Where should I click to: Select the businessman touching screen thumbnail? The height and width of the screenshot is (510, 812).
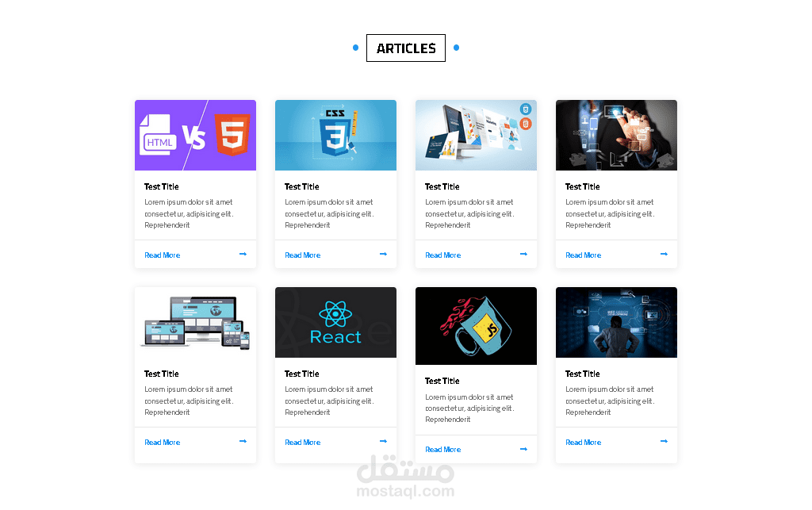click(616, 135)
